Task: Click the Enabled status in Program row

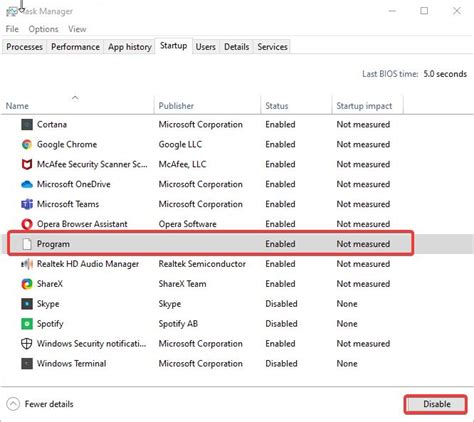Action: [280, 244]
